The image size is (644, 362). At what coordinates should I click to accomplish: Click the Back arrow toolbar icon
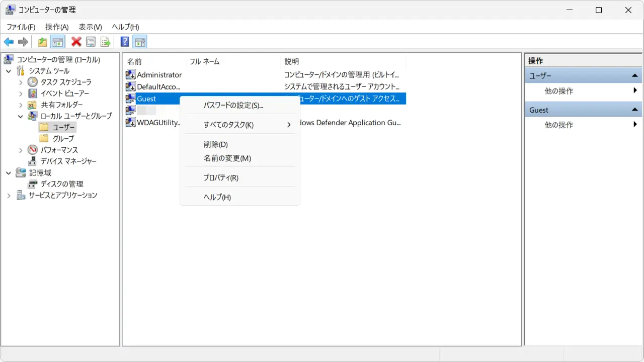[9, 42]
